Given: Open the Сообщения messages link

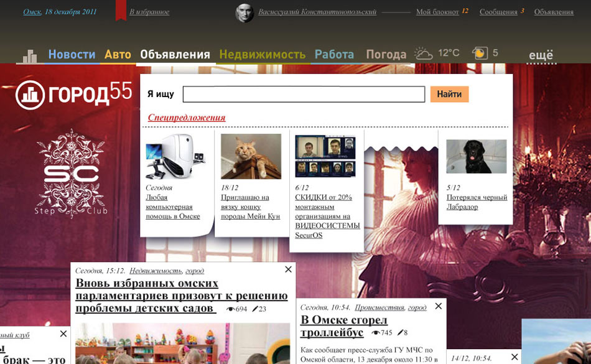Looking at the screenshot, I should 498,12.
